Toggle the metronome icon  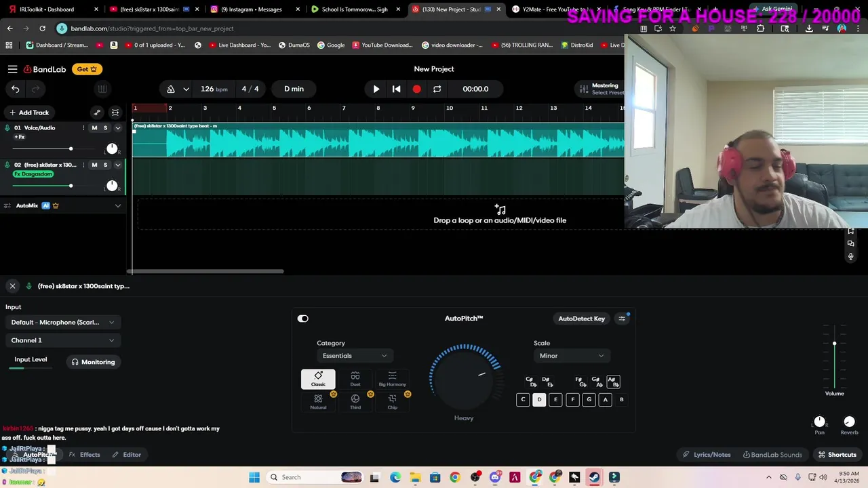tap(171, 89)
